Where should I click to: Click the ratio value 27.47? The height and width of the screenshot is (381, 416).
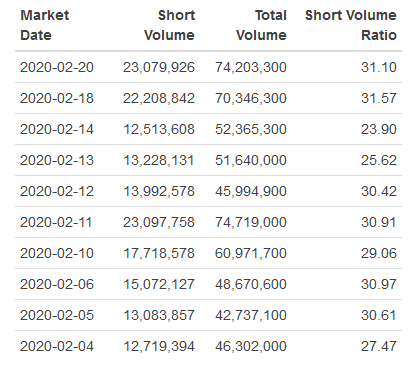click(379, 346)
